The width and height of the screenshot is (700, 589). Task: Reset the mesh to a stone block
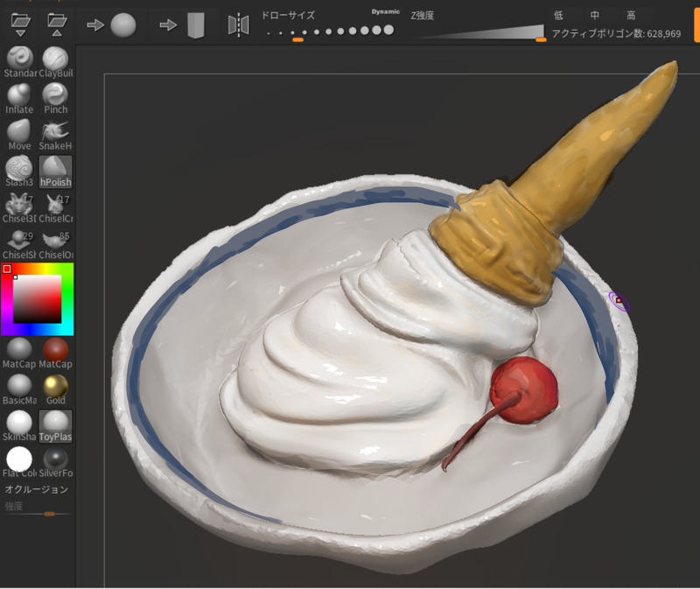point(184,25)
